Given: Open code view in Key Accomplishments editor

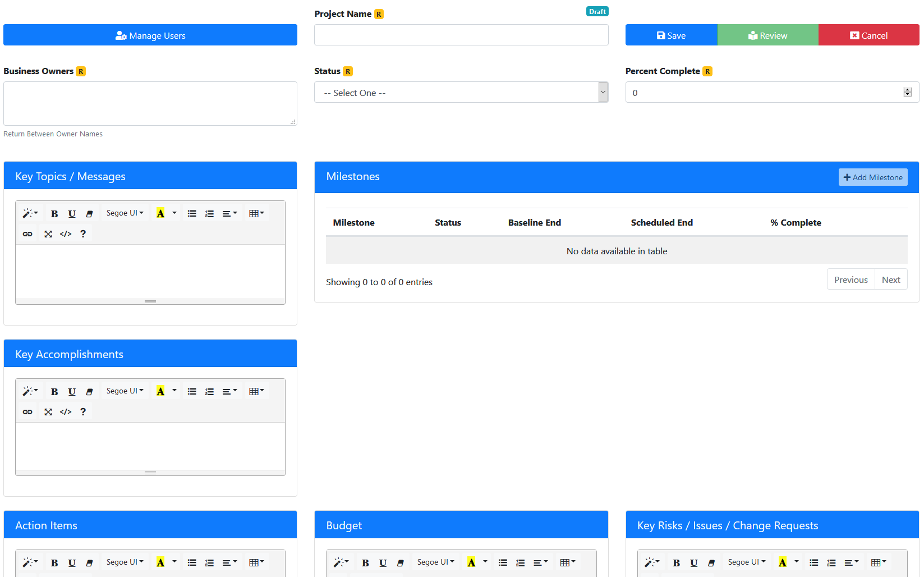Looking at the screenshot, I should [66, 411].
